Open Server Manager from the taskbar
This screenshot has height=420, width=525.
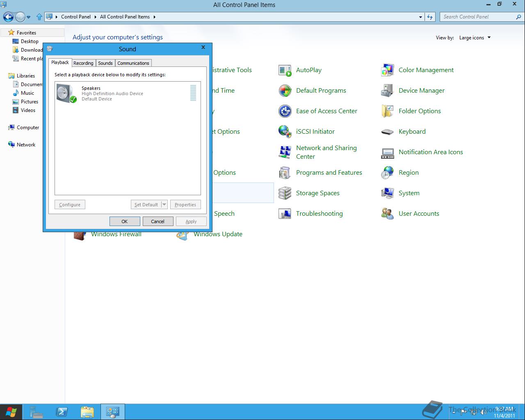(37, 412)
